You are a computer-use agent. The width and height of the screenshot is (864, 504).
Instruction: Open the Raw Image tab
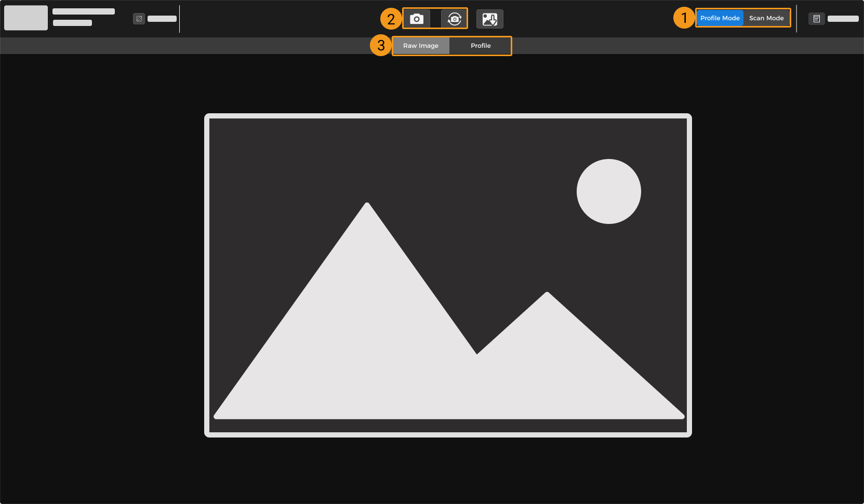tap(421, 46)
